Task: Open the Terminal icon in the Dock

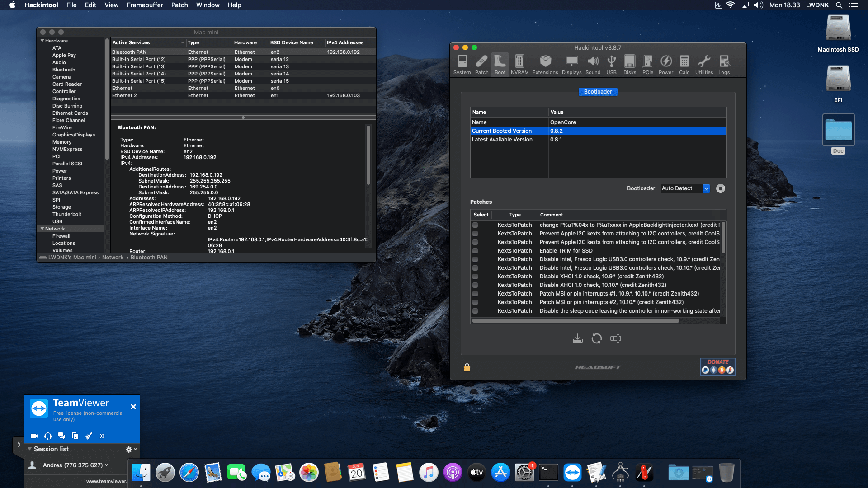Action: click(x=548, y=473)
